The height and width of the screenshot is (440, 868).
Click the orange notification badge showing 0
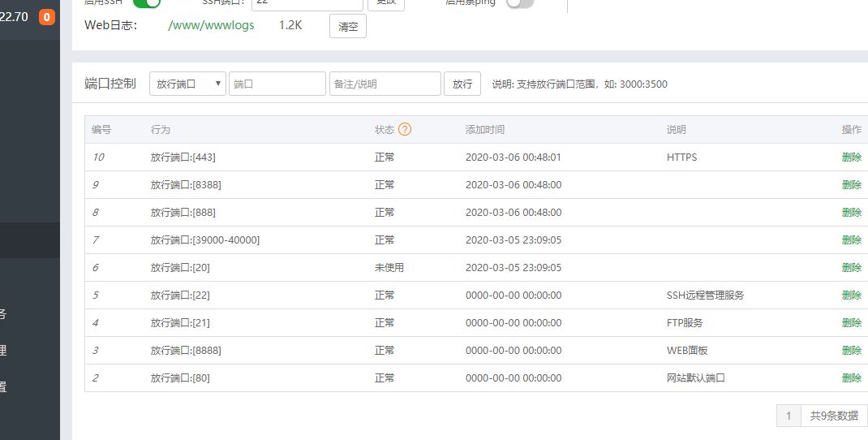click(47, 16)
